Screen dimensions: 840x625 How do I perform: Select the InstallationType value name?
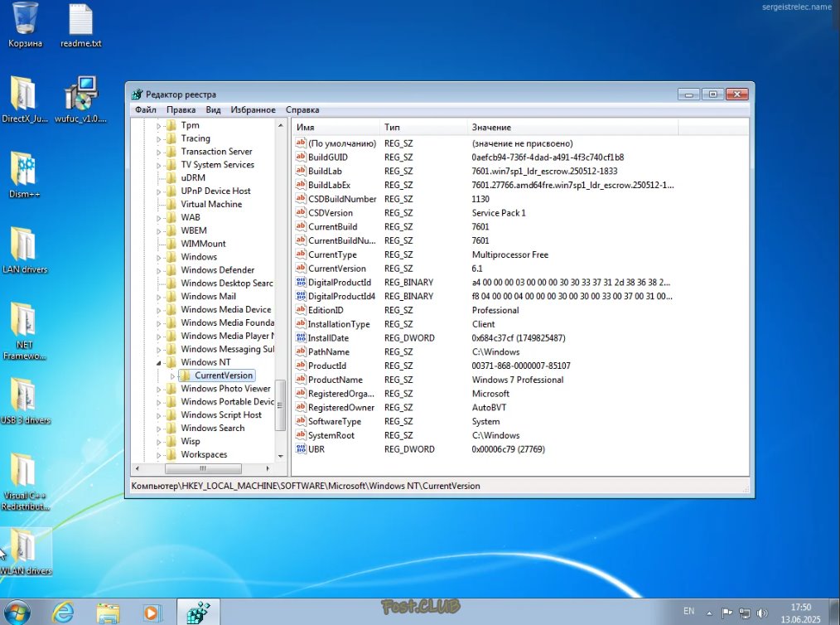click(339, 324)
